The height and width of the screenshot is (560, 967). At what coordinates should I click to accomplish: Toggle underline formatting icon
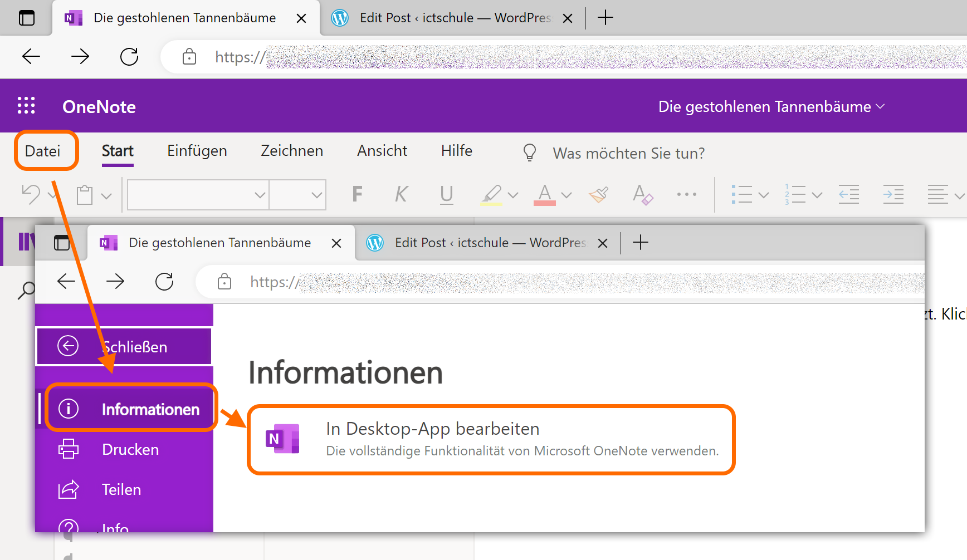(446, 194)
